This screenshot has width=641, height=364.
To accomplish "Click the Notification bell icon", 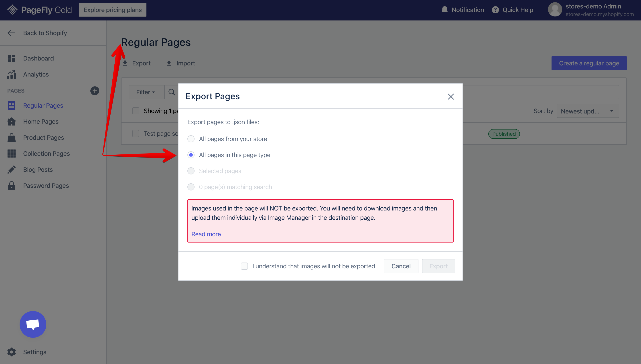I will point(444,10).
